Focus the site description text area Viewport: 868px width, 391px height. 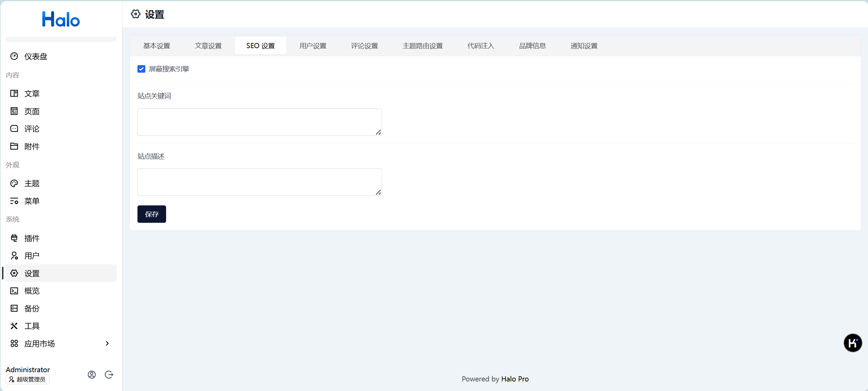259,182
